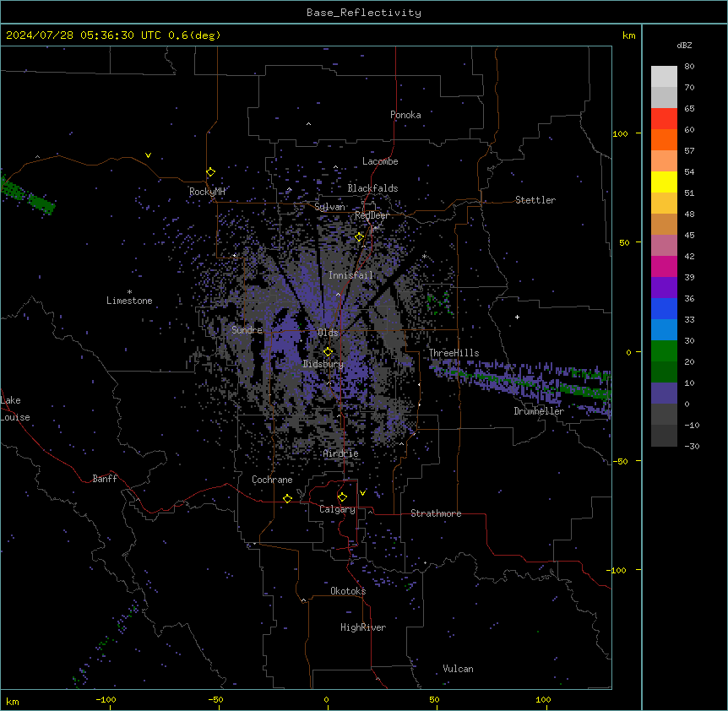Click the Okotoks label
Image resolution: width=728 pixels, height=711 pixels.
point(348,591)
